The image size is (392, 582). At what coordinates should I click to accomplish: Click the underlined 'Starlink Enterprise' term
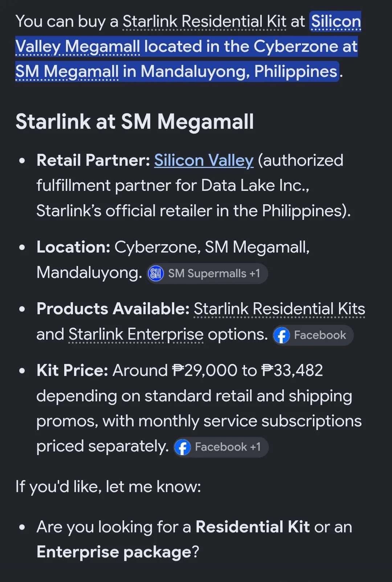tap(136, 335)
